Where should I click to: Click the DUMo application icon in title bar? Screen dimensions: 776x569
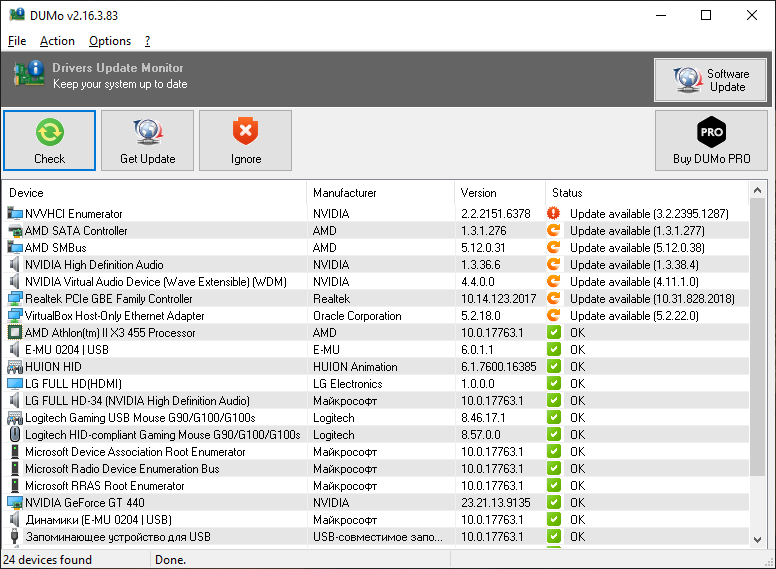click(x=17, y=15)
